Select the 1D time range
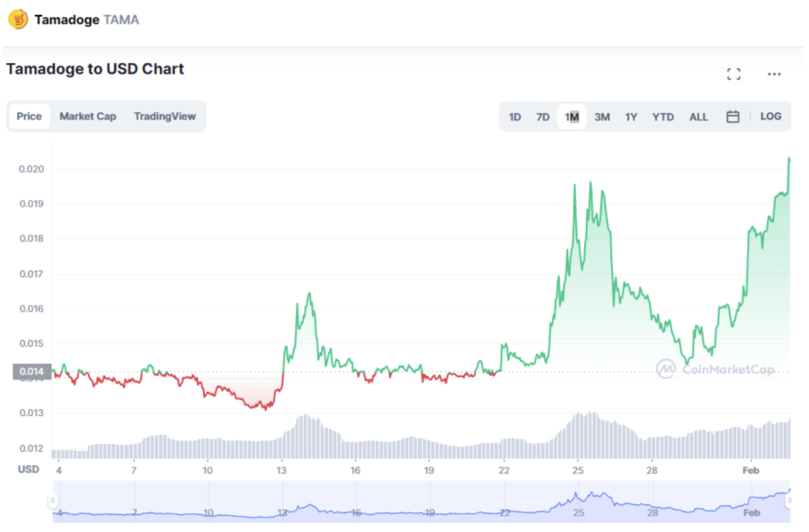The image size is (809, 532). coord(515,117)
